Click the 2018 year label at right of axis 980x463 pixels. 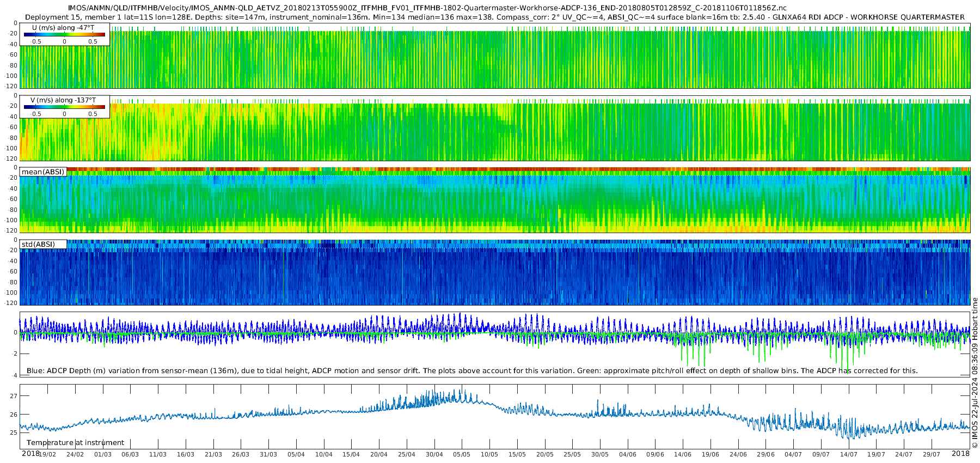point(960,453)
